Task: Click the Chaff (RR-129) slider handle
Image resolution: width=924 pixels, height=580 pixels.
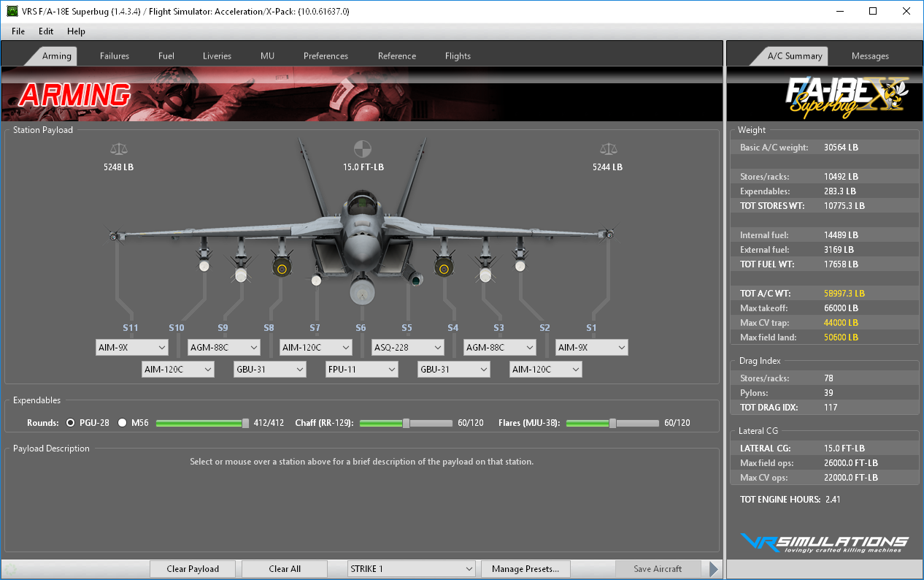Action: [407, 423]
